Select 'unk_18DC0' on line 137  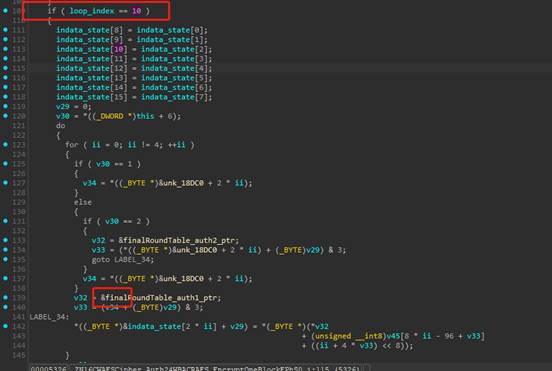(x=183, y=279)
